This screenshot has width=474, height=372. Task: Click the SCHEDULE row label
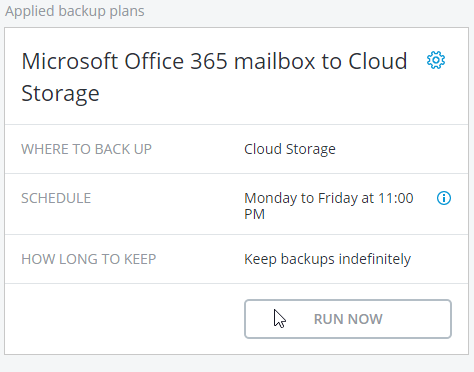tap(56, 198)
